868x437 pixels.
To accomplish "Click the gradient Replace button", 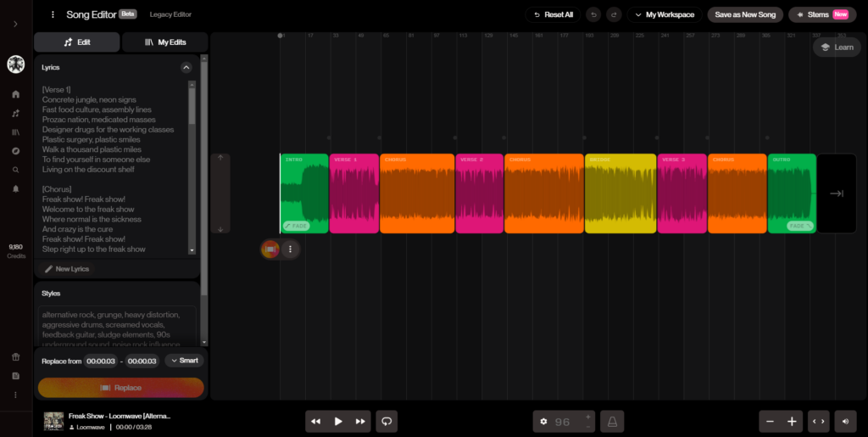I will [120, 388].
